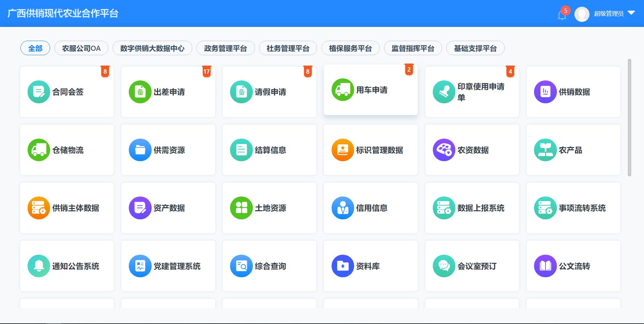Click the 超级管理员 username
The height and width of the screenshot is (324, 644).
(x=609, y=13)
